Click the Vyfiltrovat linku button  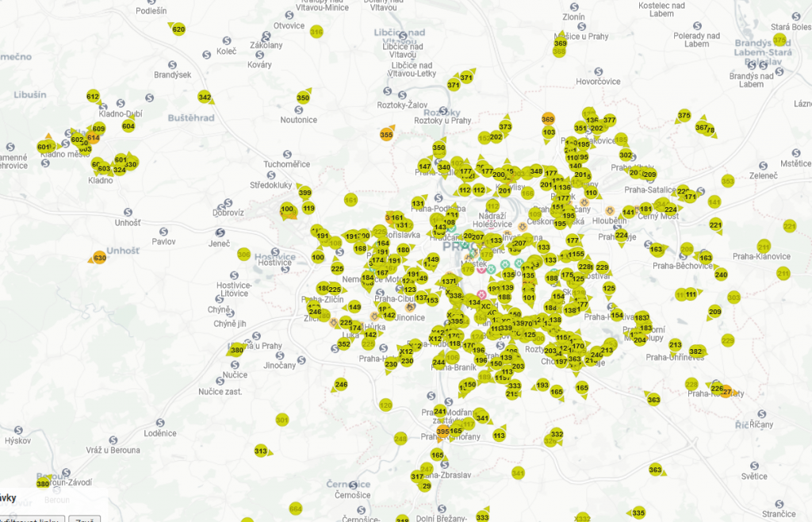[x=32, y=519]
